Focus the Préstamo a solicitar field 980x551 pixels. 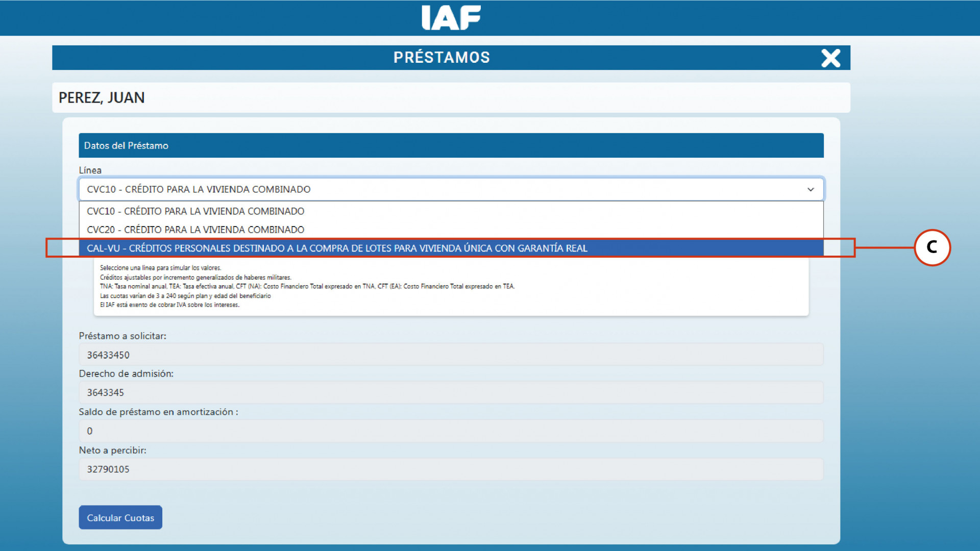tap(451, 355)
